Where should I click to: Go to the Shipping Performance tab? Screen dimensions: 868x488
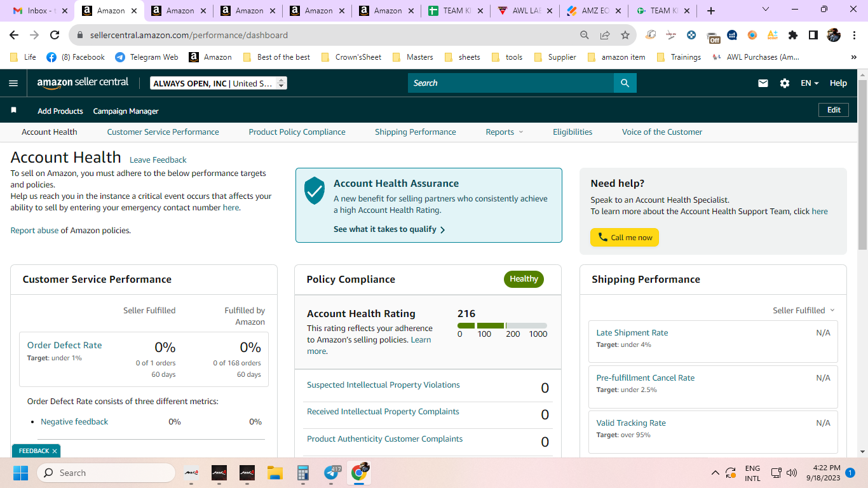[x=415, y=132]
